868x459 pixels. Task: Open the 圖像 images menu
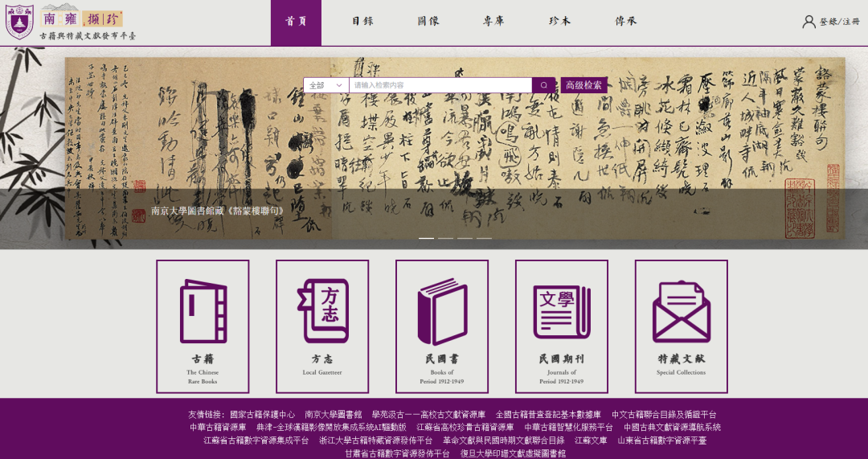(x=428, y=22)
